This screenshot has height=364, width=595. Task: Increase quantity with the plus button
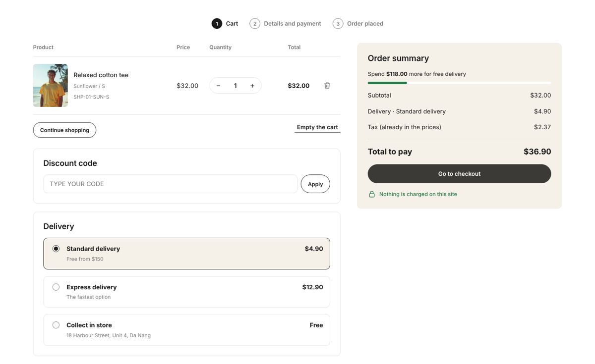point(252,86)
